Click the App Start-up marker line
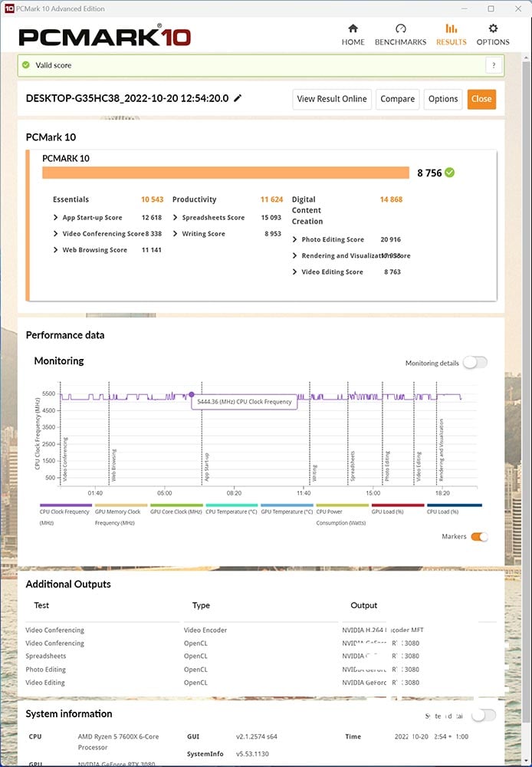Screen dimensions: 532x767 pyautogui.click(x=202, y=433)
